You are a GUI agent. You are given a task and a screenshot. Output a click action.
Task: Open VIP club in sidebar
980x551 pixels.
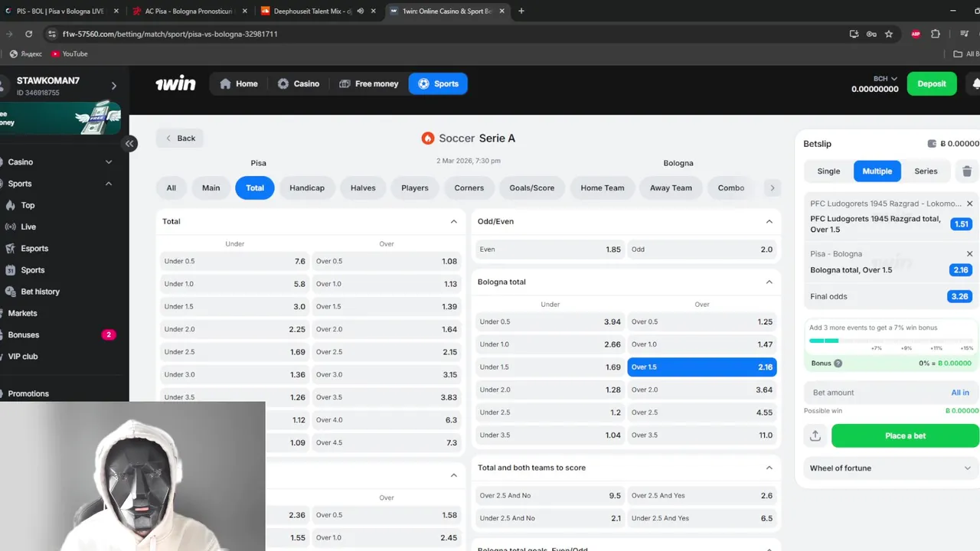coord(23,357)
